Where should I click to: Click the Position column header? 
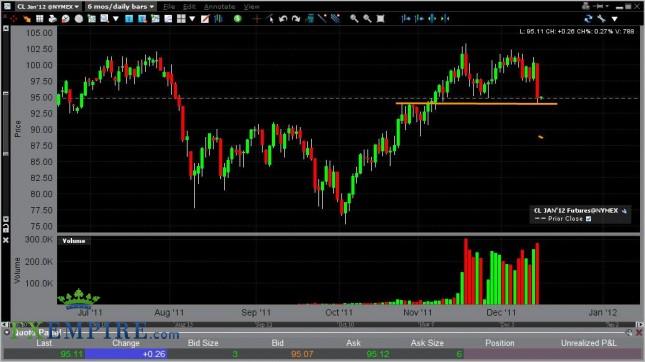pos(500,343)
